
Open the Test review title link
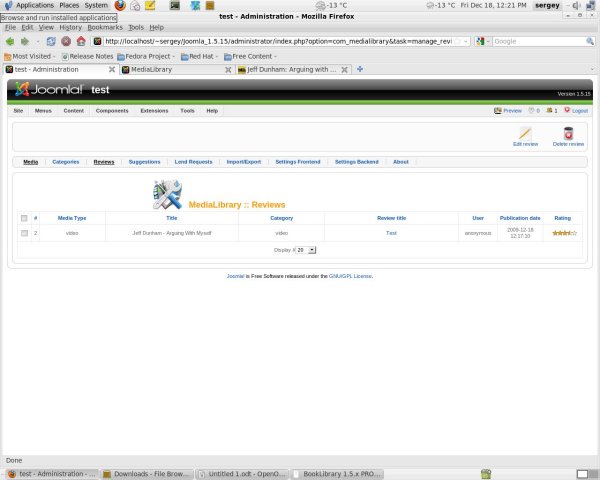pyautogui.click(x=391, y=233)
